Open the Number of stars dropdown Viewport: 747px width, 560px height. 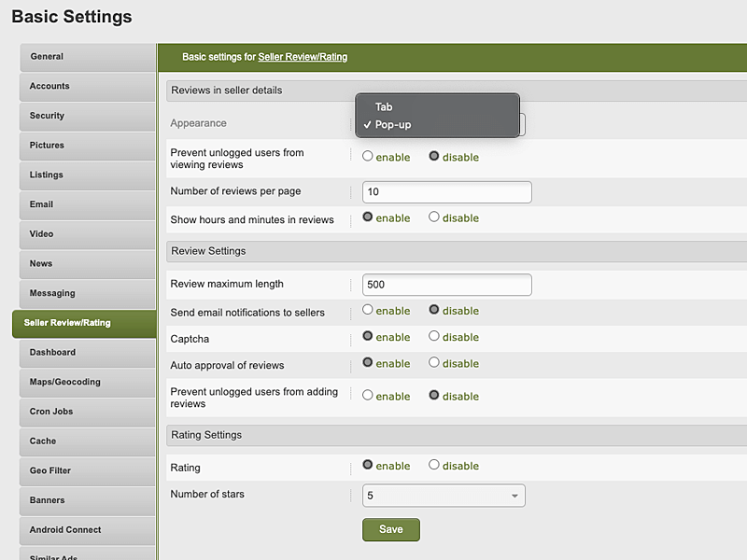(444, 496)
